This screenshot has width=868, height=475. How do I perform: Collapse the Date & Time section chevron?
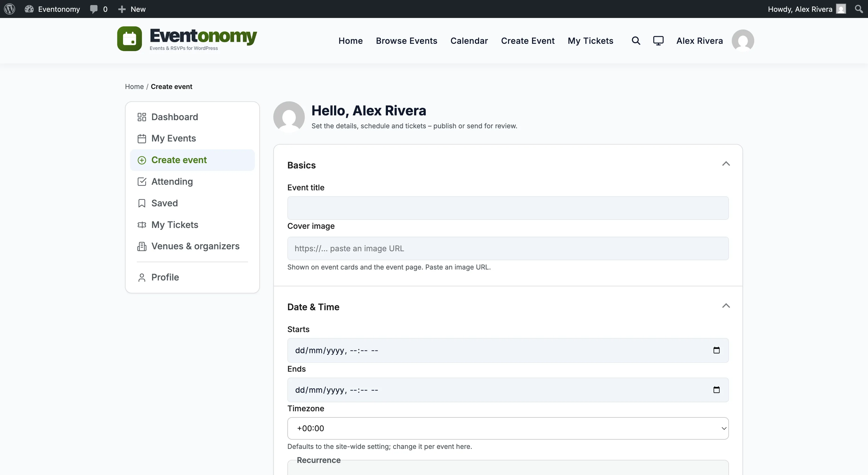(x=726, y=306)
